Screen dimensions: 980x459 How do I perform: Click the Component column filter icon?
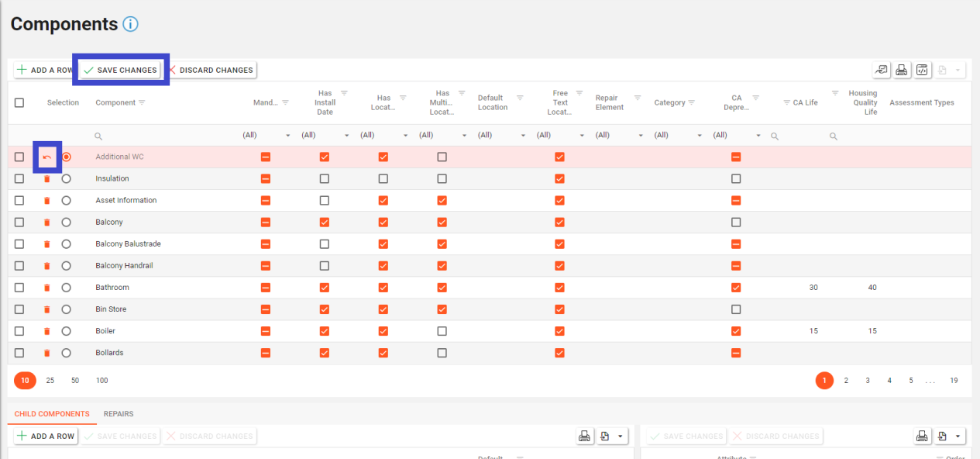point(142,102)
